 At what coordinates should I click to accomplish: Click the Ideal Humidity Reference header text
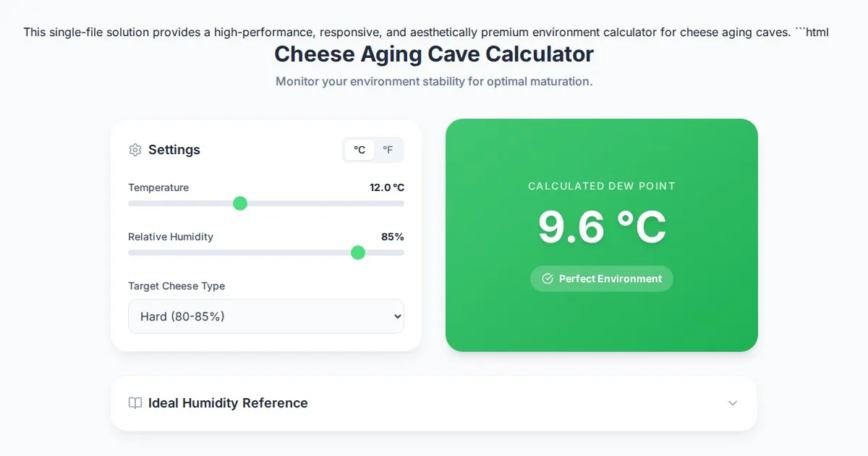tap(228, 403)
